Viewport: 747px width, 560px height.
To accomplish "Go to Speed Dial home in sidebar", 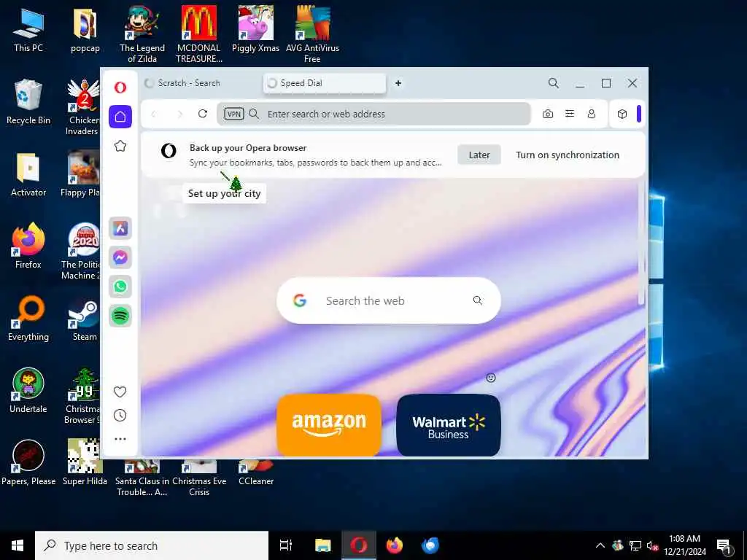I will 120,117.
